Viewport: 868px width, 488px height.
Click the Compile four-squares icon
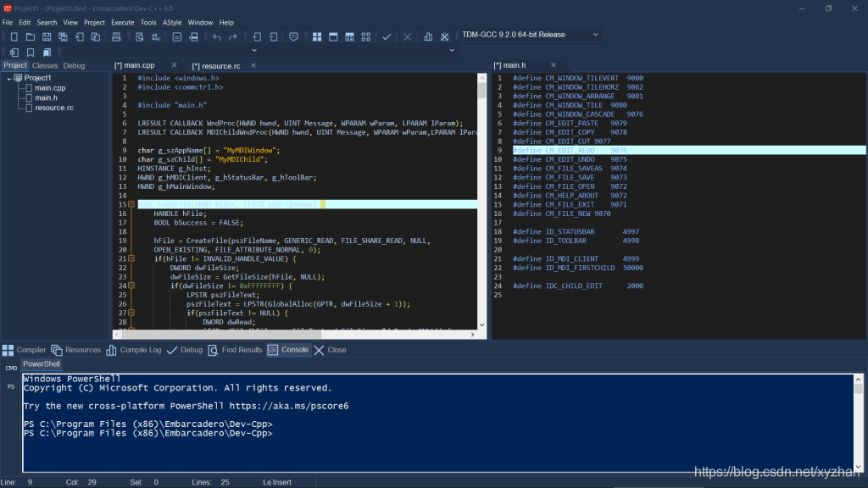click(x=317, y=37)
